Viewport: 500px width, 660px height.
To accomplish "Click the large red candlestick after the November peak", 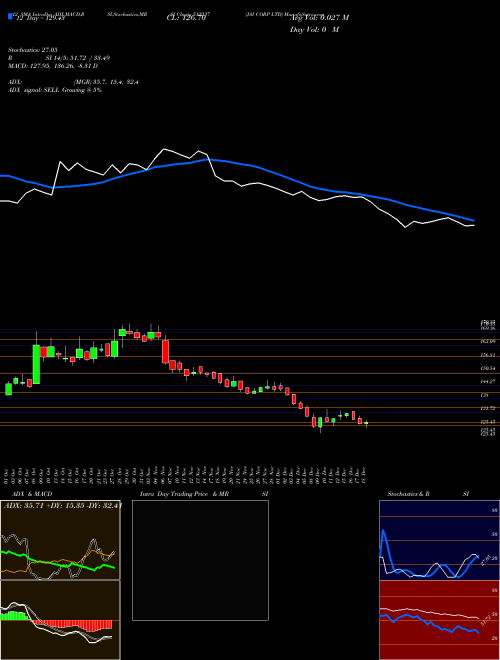I will click(x=165, y=351).
